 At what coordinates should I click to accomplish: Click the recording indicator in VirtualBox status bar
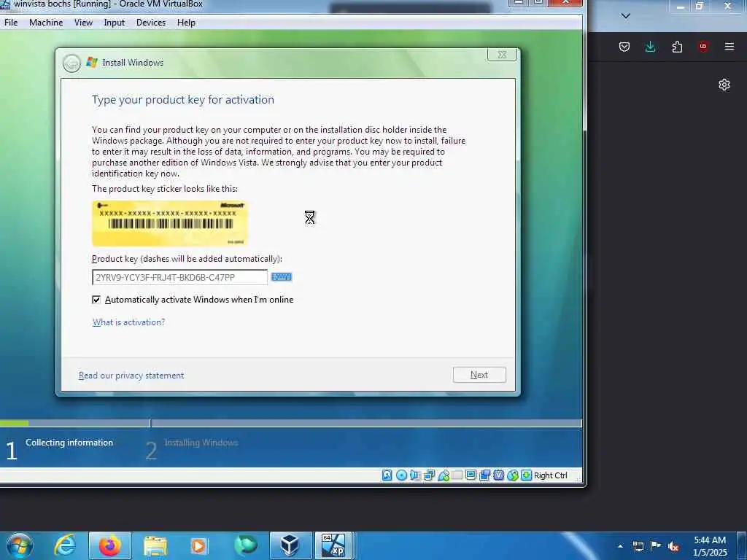tap(485, 475)
